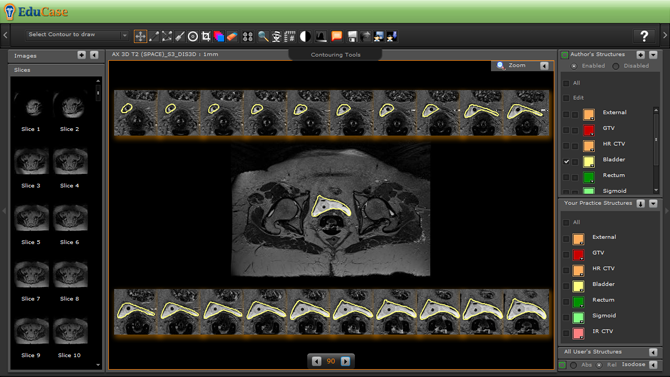The height and width of the screenshot is (377, 670).
Task: Click author's External orange color swatch
Action: [x=589, y=114]
